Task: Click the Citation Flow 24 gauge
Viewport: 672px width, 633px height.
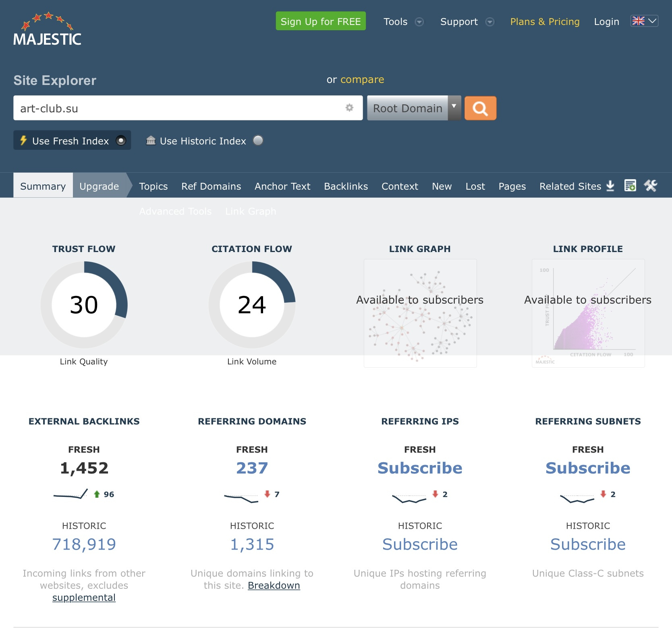Action: click(252, 304)
